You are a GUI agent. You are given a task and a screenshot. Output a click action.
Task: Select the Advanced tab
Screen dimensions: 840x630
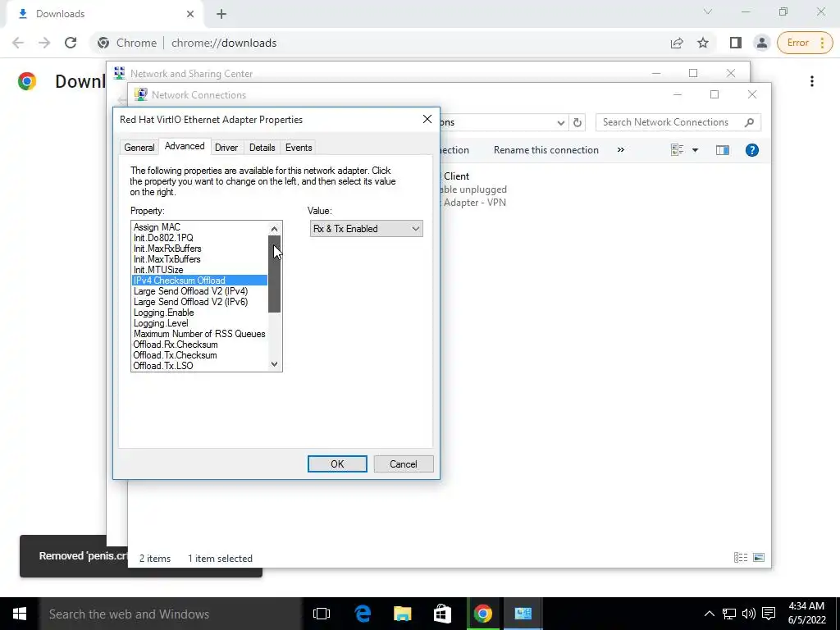click(x=185, y=146)
